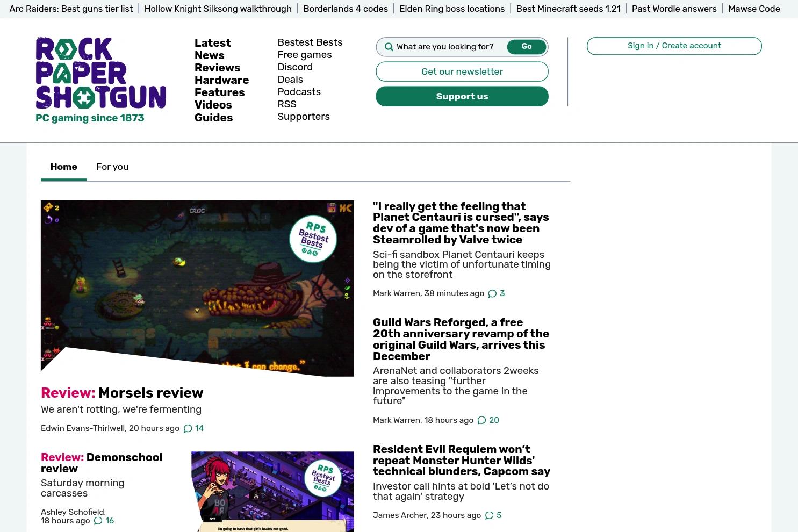Click the 16 comments count on Demonschool review
The width and height of the screenshot is (798, 532).
pos(110,521)
